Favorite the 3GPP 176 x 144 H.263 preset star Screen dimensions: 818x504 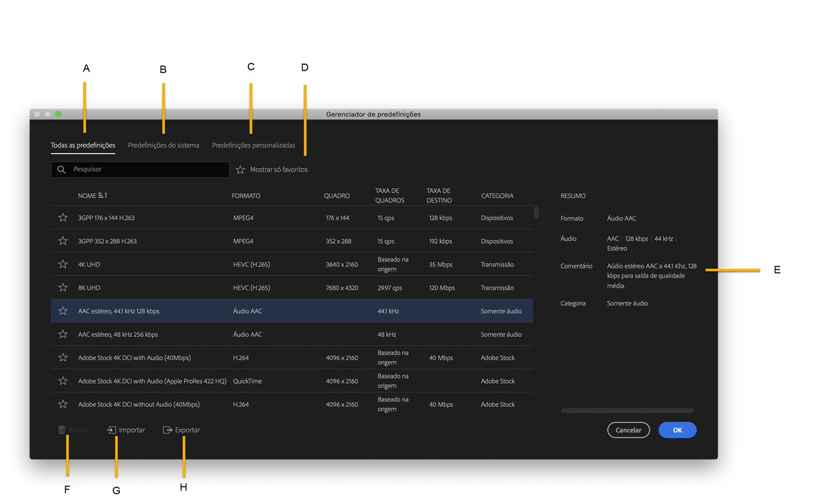(63, 218)
